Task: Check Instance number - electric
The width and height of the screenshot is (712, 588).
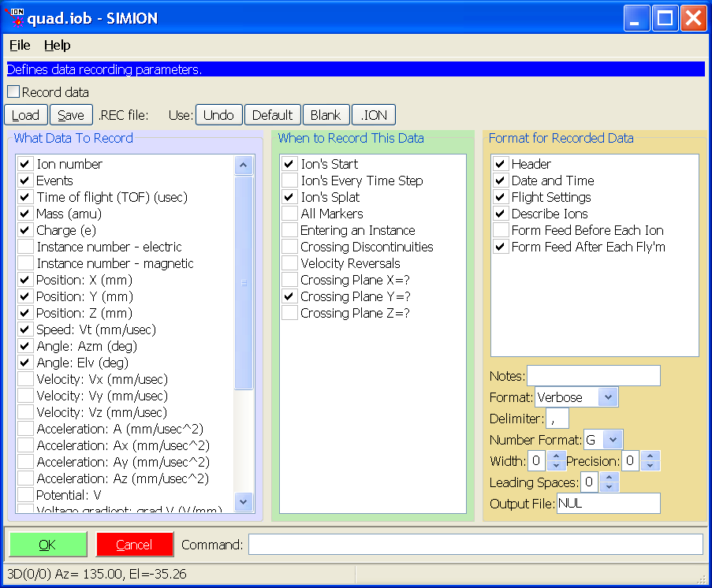Action: pyautogui.click(x=25, y=247)
